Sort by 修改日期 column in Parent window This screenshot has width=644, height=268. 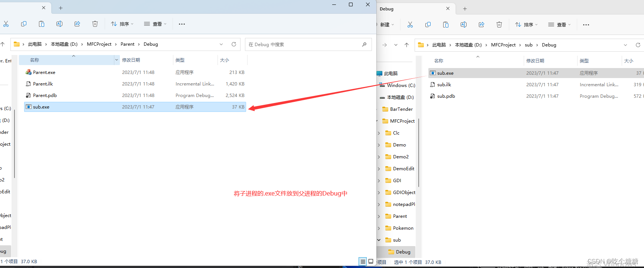coord(146,60)
